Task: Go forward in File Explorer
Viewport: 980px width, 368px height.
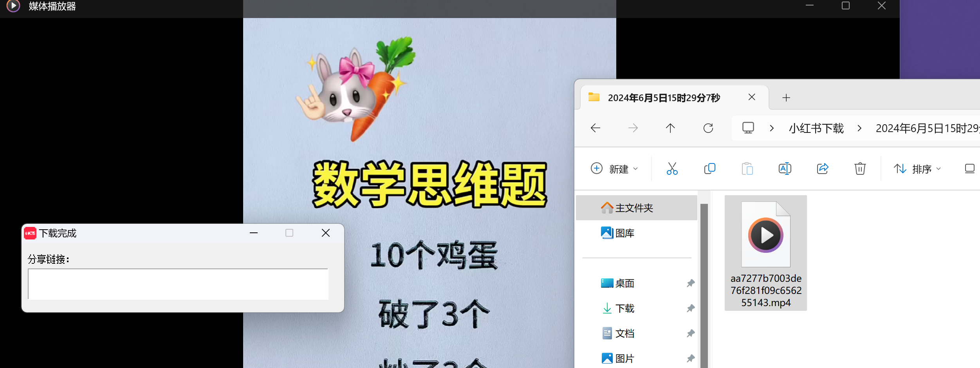Action: tap(633, 128)
